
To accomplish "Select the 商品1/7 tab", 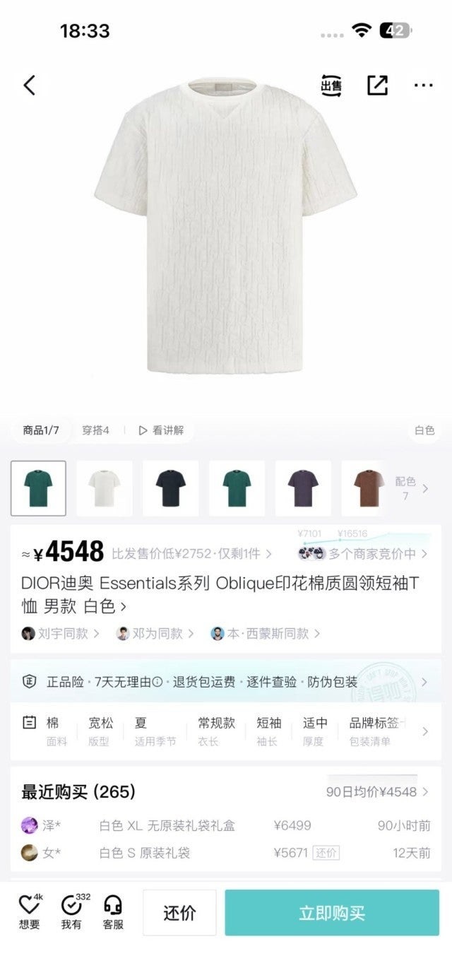I will pos(41,430).
